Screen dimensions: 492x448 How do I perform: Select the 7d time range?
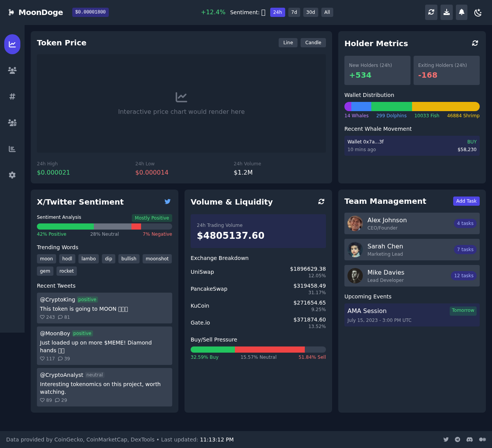(x=294, y=12)
